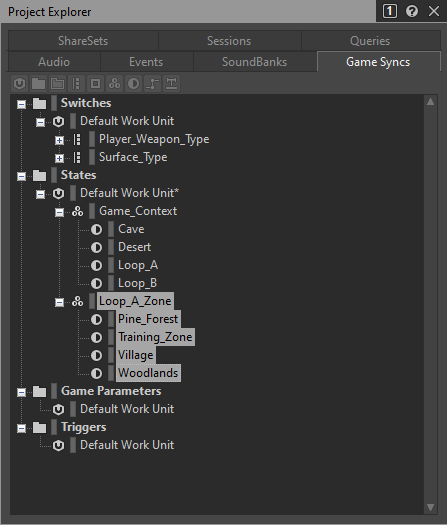
Task: Open the Events tab
Action: pyautogui.click(x=146, y=62)
